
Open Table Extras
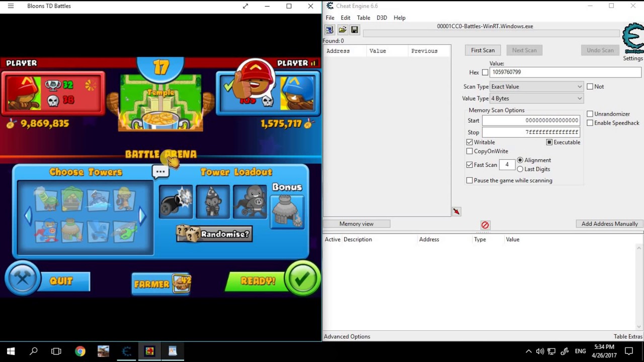pos(628,336)
